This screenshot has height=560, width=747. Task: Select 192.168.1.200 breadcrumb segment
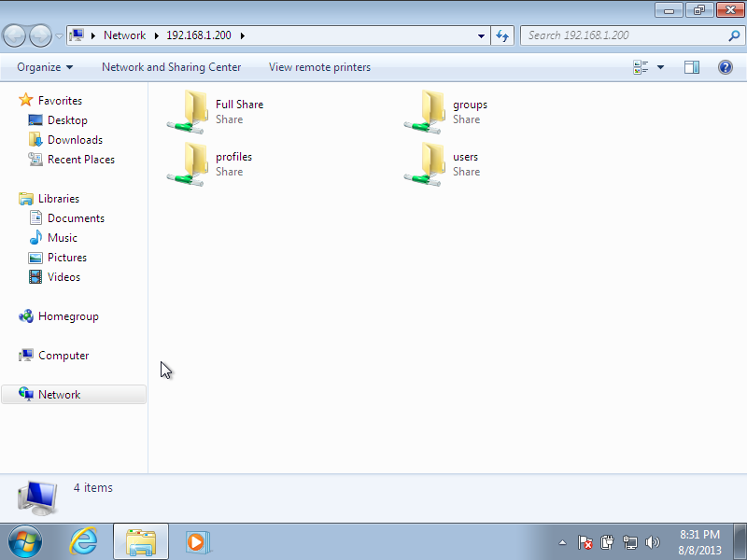199,35
